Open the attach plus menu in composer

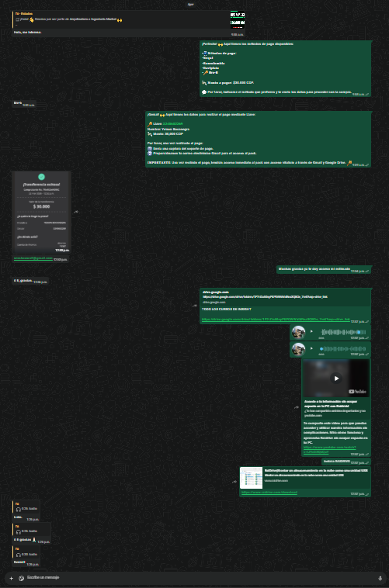[11, 578]
